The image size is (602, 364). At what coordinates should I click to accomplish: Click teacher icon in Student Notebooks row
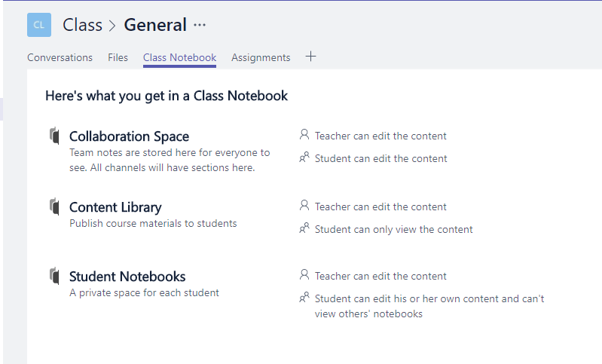tap(304, 275)
